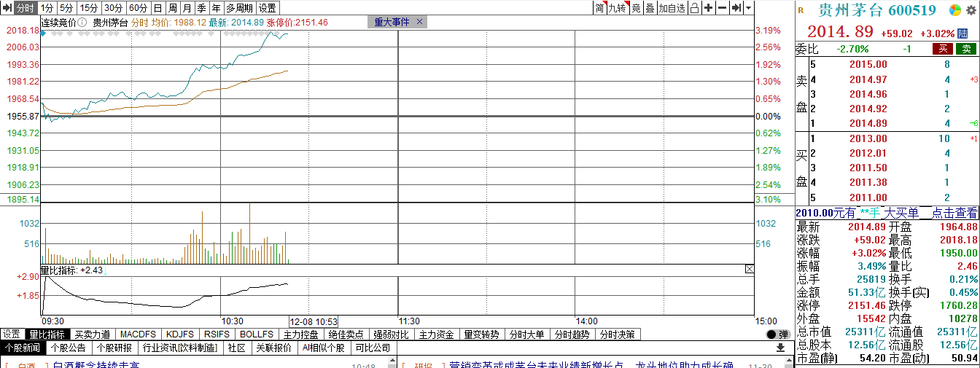Switch to the 15分 period

(x=88, y=8)
